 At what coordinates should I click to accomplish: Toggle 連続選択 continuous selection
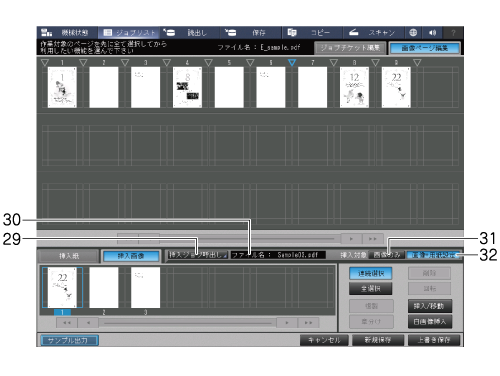pos(371,274)
